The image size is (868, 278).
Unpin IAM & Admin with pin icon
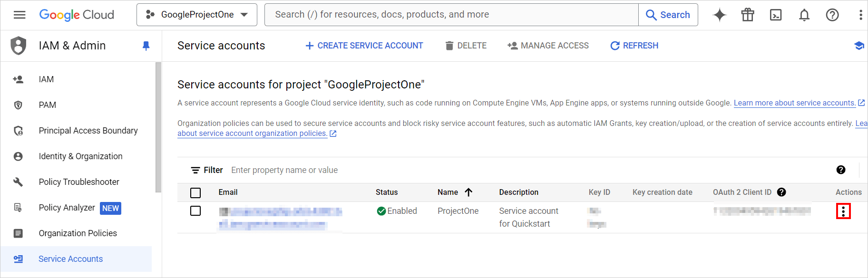[146, 46]
